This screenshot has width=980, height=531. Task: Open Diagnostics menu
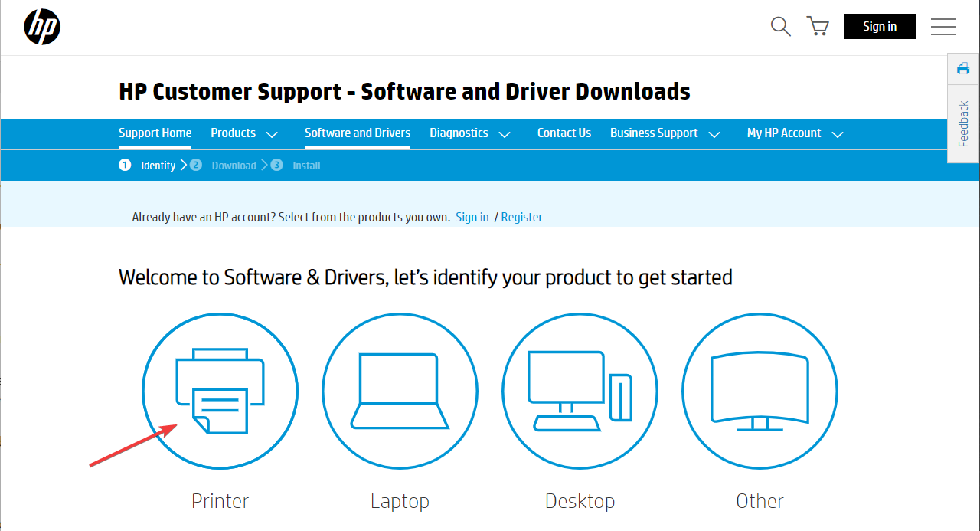click(459, 133)
